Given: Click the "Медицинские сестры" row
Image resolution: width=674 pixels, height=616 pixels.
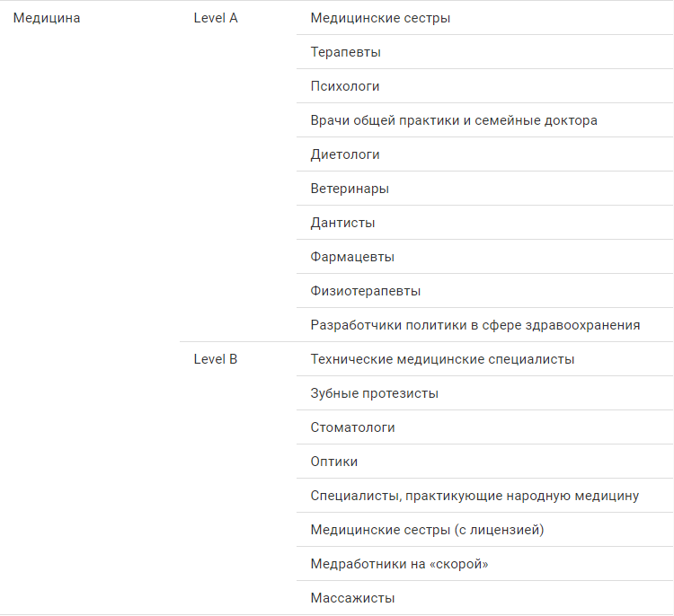Looking at the screenshot, I should click(x=380, y=18).
